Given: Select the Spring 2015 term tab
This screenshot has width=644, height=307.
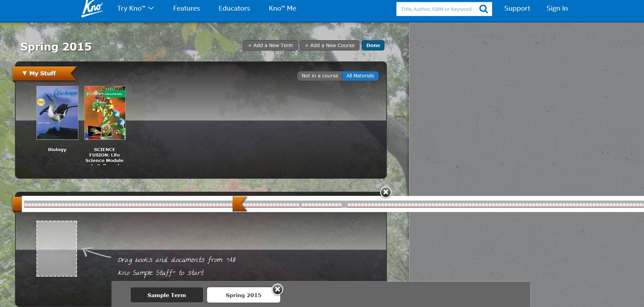Looking at the screenshot, I should tap(244, 295).
